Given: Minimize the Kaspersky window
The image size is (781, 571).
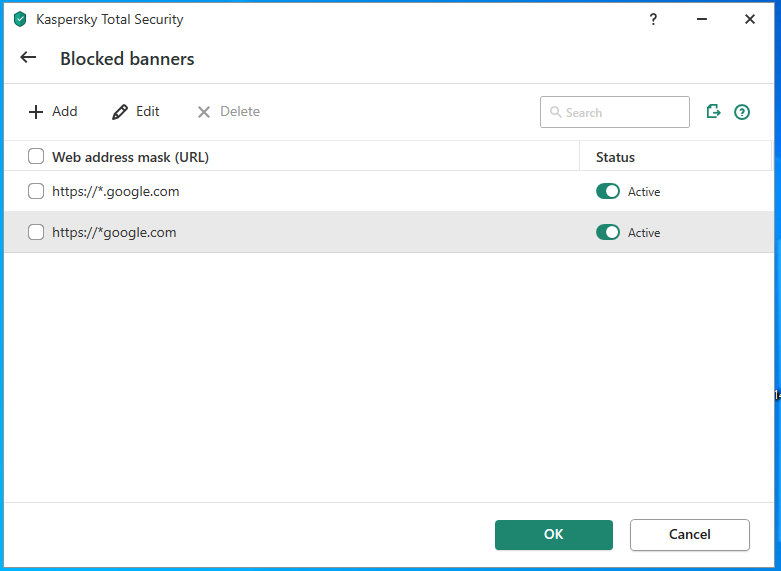Looking at the screenshot, I should point(702,19).
